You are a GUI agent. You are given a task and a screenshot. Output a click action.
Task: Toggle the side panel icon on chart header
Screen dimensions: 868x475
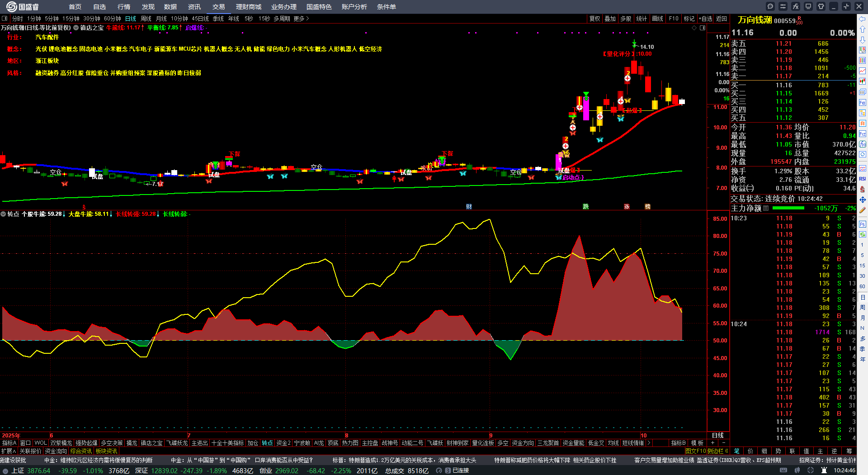(703, 28)
